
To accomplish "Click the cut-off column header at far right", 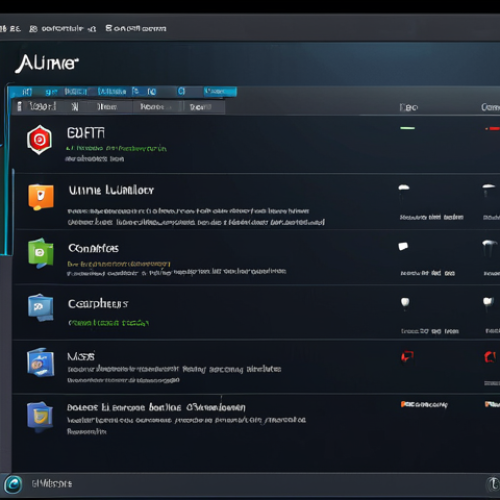I will [490, 107].
